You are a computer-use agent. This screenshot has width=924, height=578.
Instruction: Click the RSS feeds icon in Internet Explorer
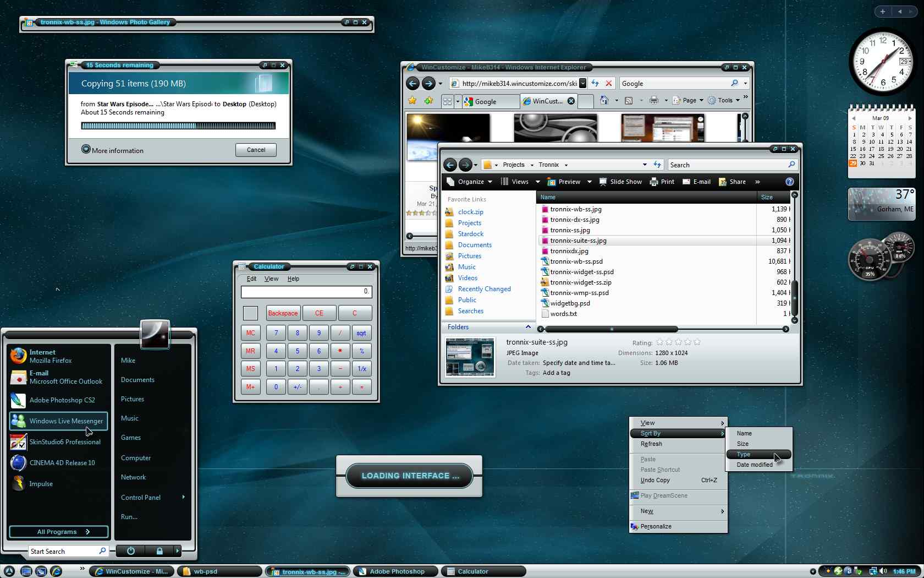tap(629, 100)
